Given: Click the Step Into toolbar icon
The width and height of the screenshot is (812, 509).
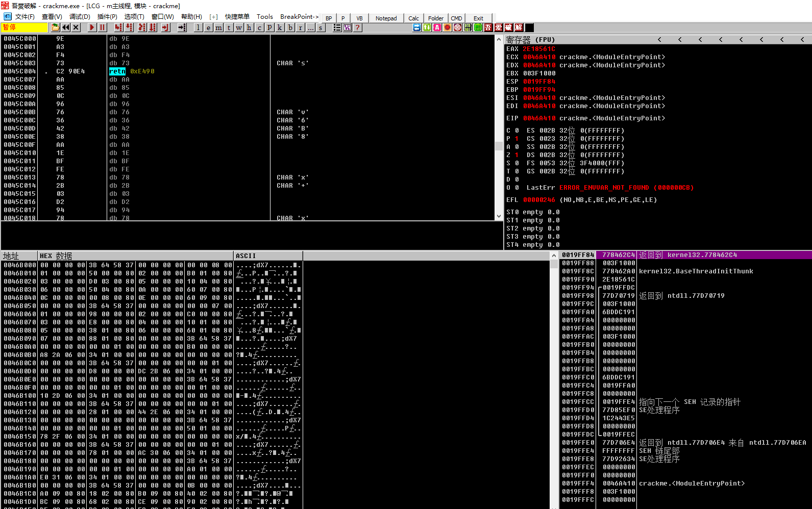Looking at the screenshot, I should (x=118, y=28).
